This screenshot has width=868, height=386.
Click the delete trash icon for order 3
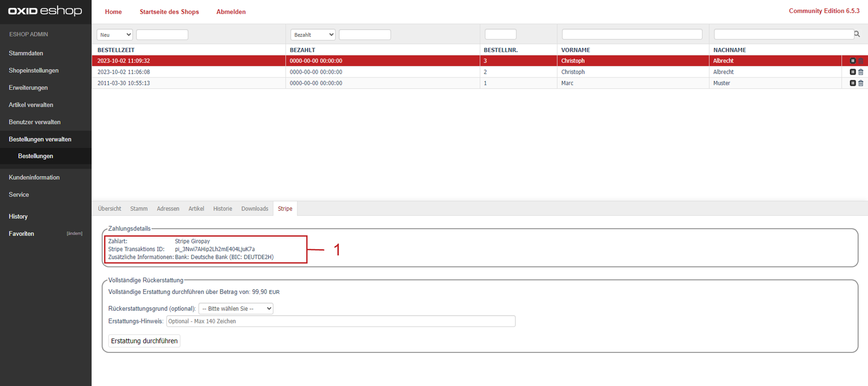pos(861,61)
